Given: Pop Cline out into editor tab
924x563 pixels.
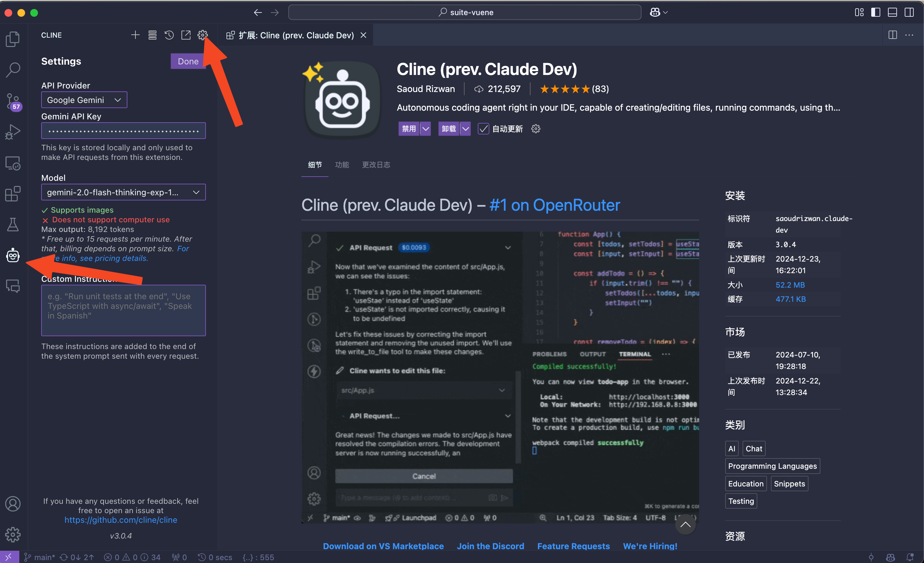Looking at the screenshot, I should (186, 35).
